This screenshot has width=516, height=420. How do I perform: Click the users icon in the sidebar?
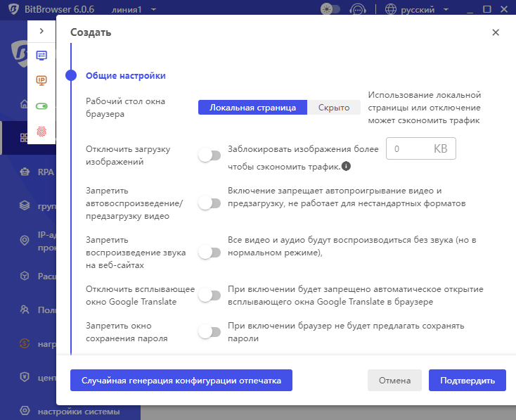(25, 310)
